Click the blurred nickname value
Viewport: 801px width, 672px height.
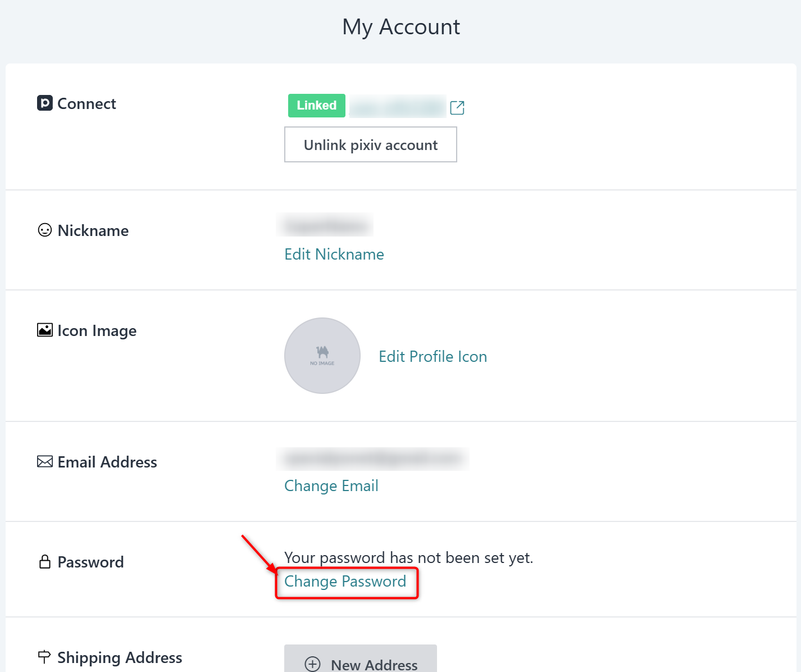[x=325, y=226]
